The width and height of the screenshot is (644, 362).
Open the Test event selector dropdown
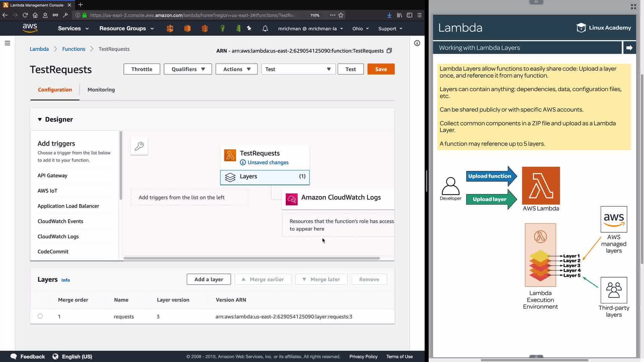tap(298, 69)
